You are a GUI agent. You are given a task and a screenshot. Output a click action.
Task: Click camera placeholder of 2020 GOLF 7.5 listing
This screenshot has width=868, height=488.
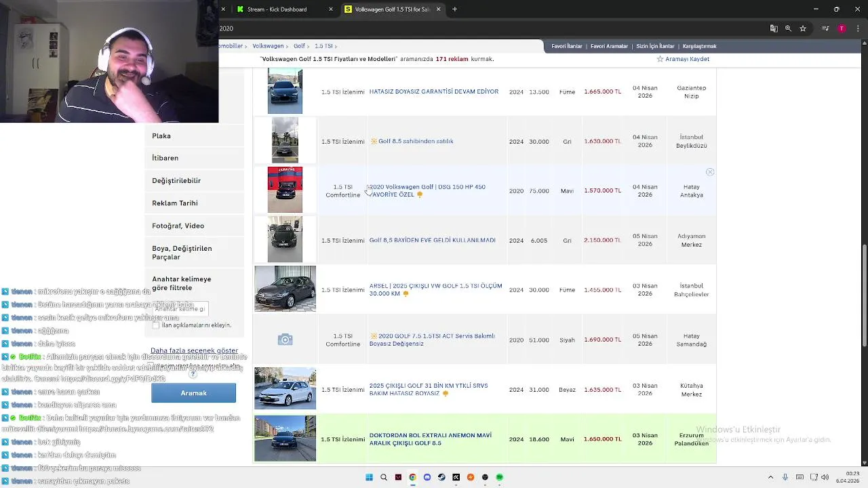click(x=285, y=340)
